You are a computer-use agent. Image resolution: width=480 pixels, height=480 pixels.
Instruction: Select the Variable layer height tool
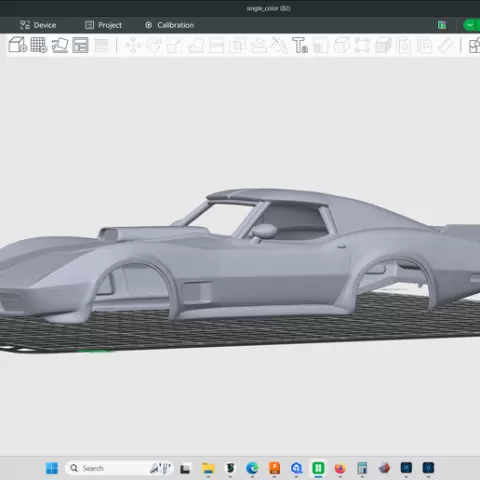101,45
